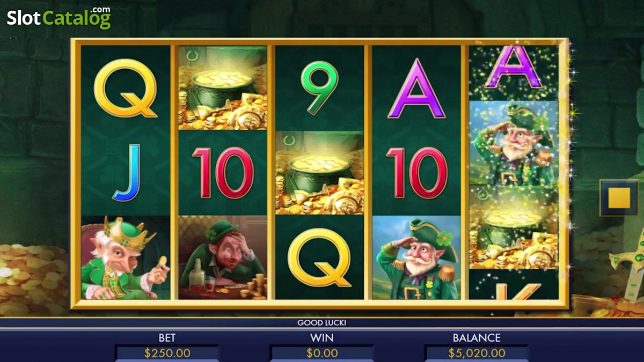Click the glowing pot of gold on fifth reel
Screen dimensions: 644x362
514,227
